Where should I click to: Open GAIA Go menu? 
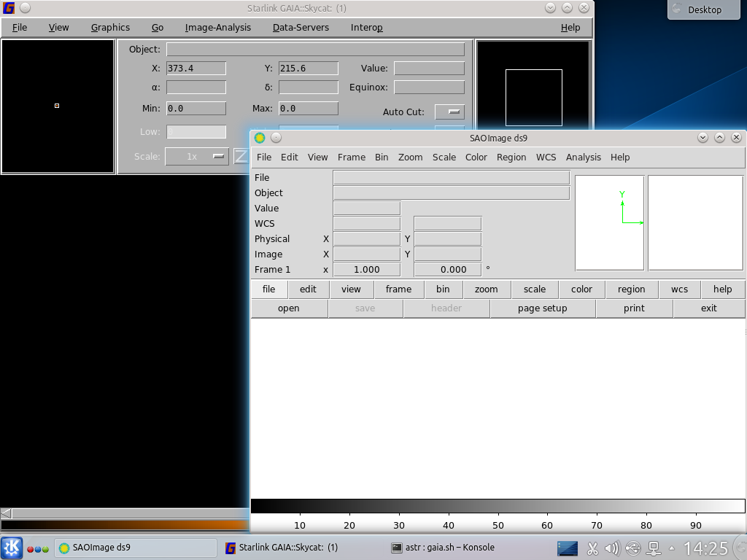158,28
